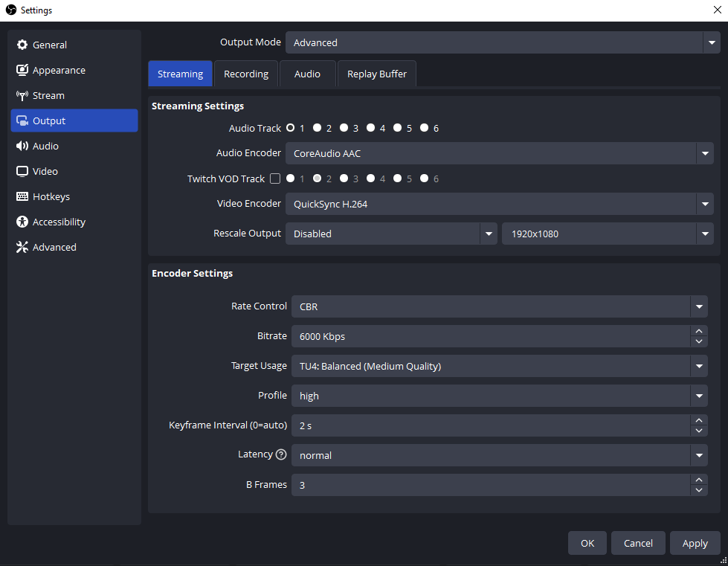Open the Rate Control dropdown
This screenshot has width=728, height=566.
[698, 306]
